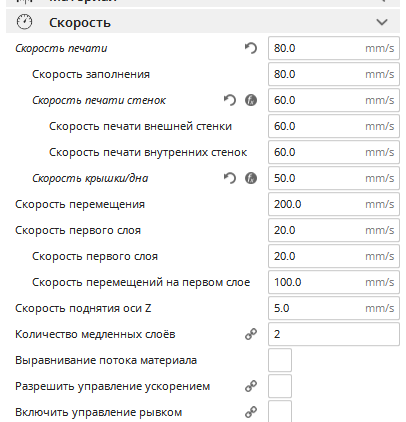Click the formula icon for Скорость печати стенок

point(251,100)
